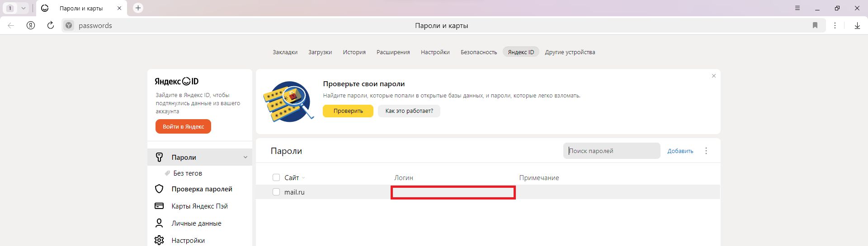Focus the Поиск паролей search field
The height and width of the screenshot is (246, 868).
click(x=611, y=151)
